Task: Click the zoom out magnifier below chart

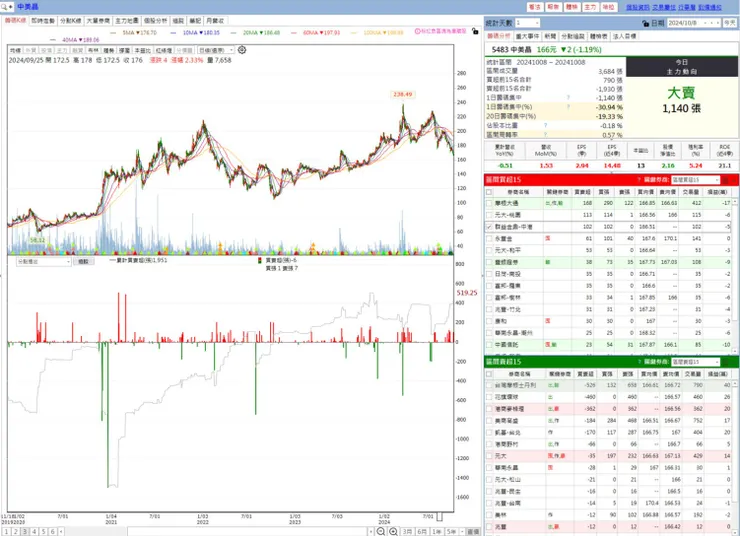Action: click(x=380, y=532)
